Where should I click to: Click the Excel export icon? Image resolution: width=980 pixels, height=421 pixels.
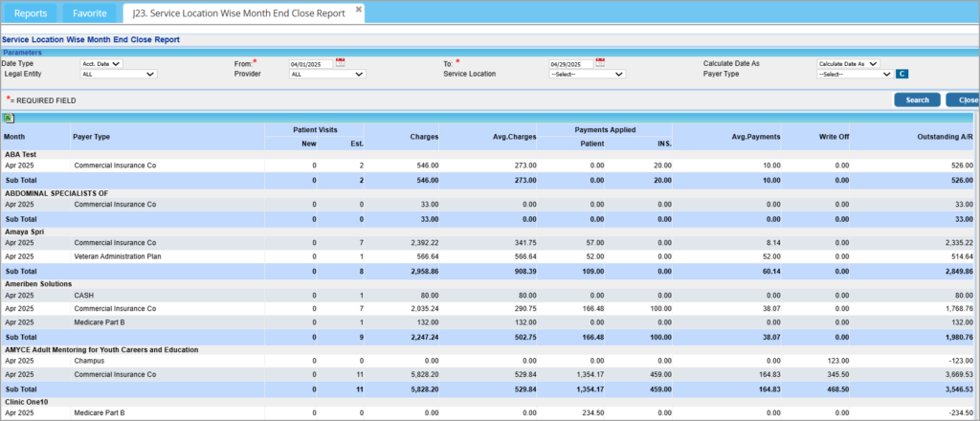pos(9,119)
